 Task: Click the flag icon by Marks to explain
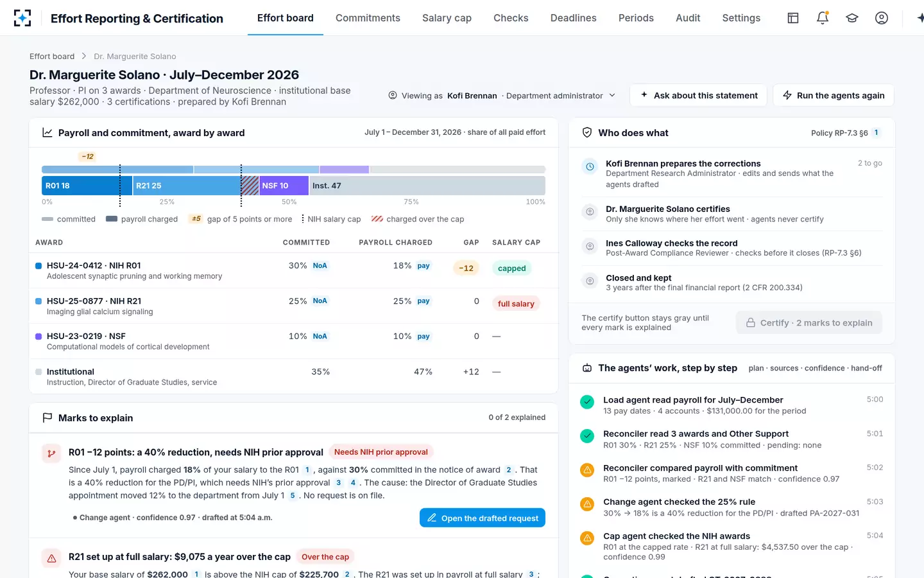click(47, 418)
